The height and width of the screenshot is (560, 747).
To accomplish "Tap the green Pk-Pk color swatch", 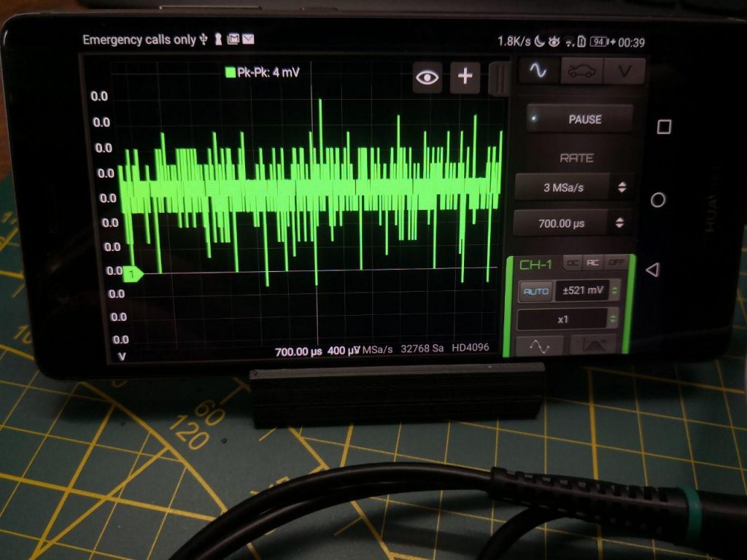I will (x=231, y=72).
